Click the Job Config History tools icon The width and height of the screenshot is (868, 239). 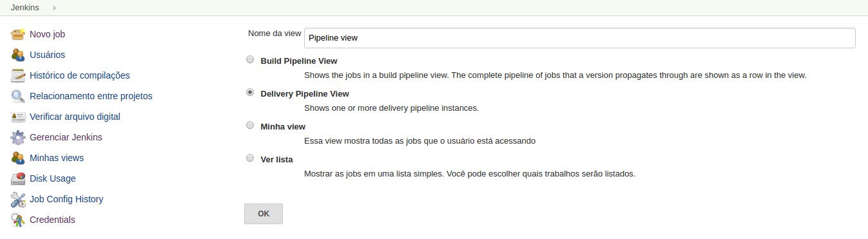click(18, 199)
